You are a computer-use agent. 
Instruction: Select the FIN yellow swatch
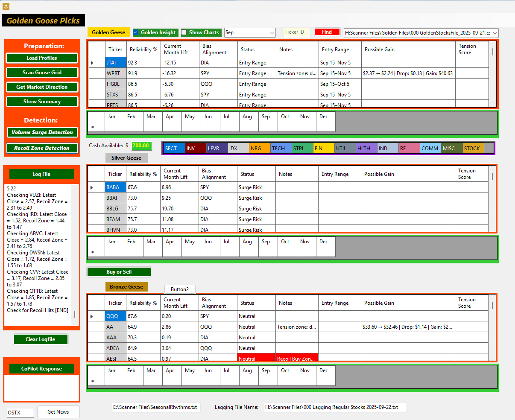[324, 149]
